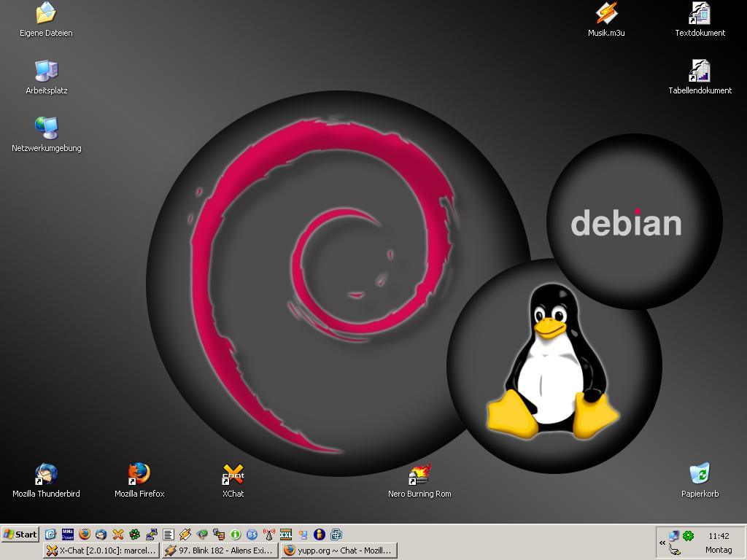
Task: Switch to the X-Chat taskbar window
Action: click(x=101, y=551)
